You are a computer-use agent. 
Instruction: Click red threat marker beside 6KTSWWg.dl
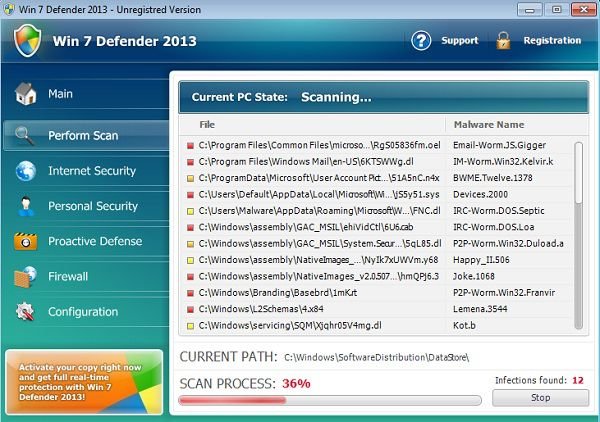(x=190, y=162)
